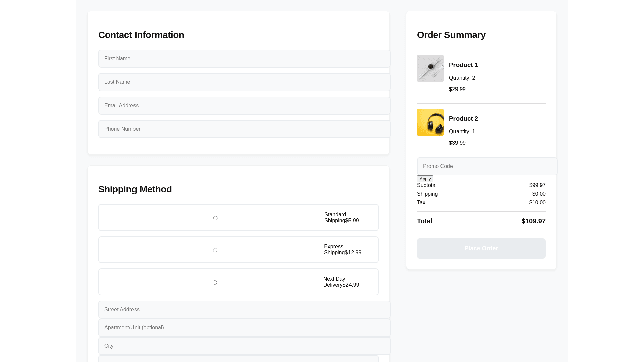Click the Standard Shipping $5.99 label
Viewport: 644px width, 362px height.
[341, 218]
